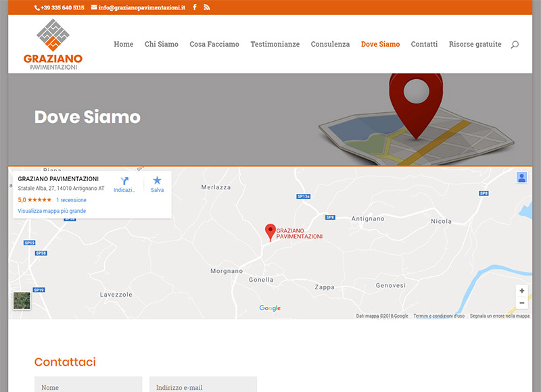Click the Merlazza label on the map

(216, 187)
